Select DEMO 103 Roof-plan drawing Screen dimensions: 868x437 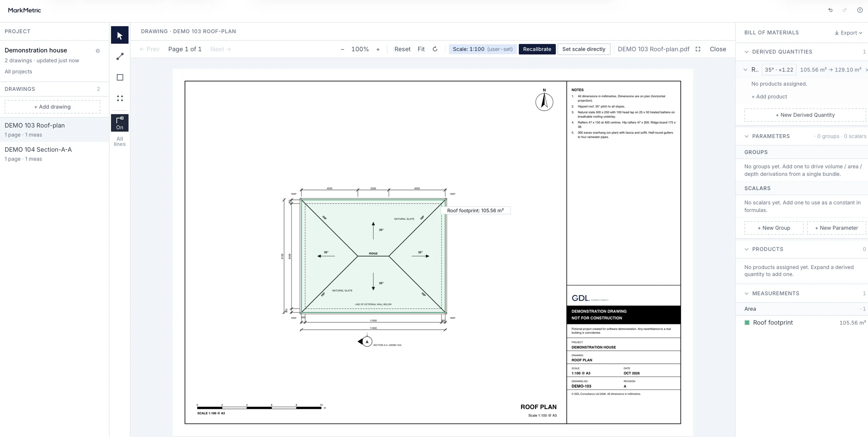[54, 130]
